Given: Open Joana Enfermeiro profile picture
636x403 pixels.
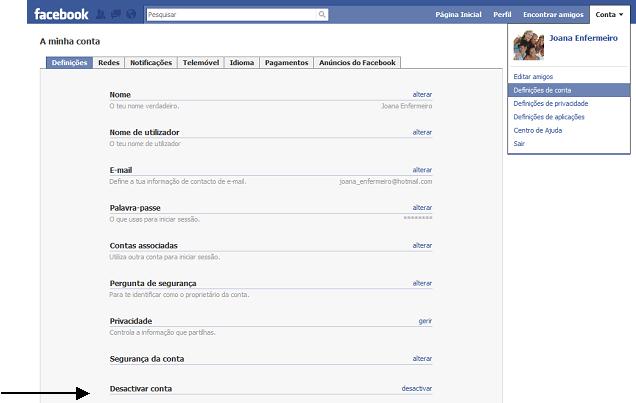Looking at the screenshot, I should coord(529,45).
